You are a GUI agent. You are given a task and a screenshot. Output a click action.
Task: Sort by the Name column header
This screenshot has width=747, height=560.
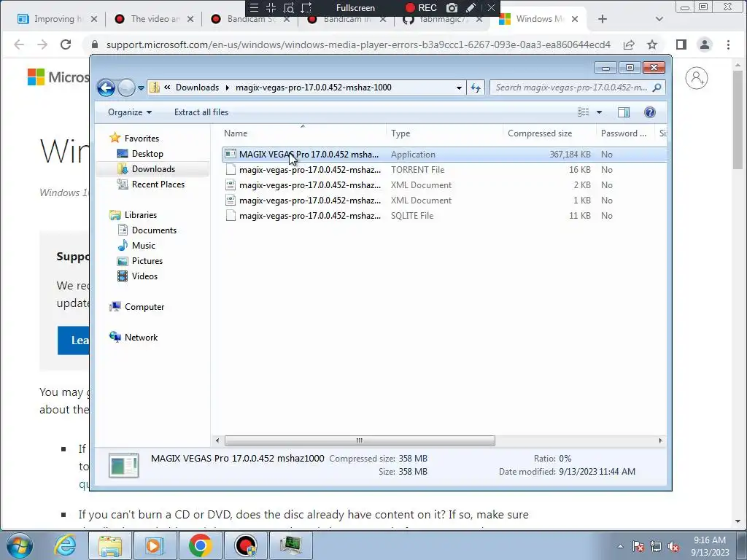coord(303,133)
